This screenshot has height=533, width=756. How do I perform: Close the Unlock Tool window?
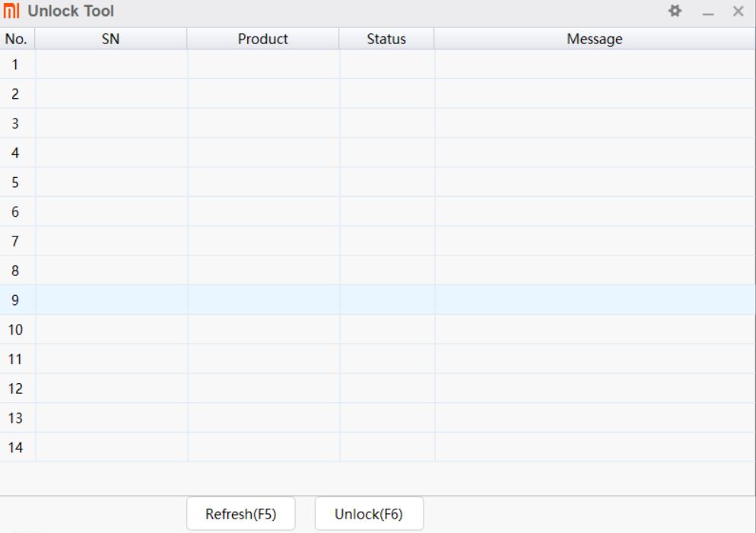pyautogui.click(x=738, y=11)
